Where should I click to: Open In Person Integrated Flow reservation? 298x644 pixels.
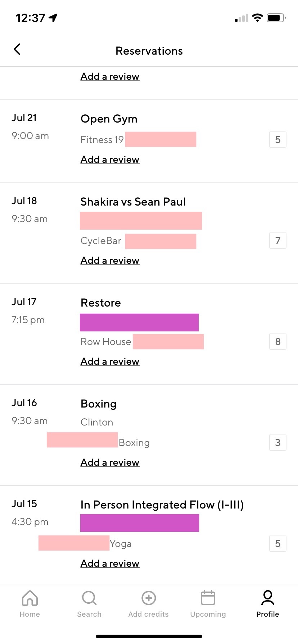162,505
